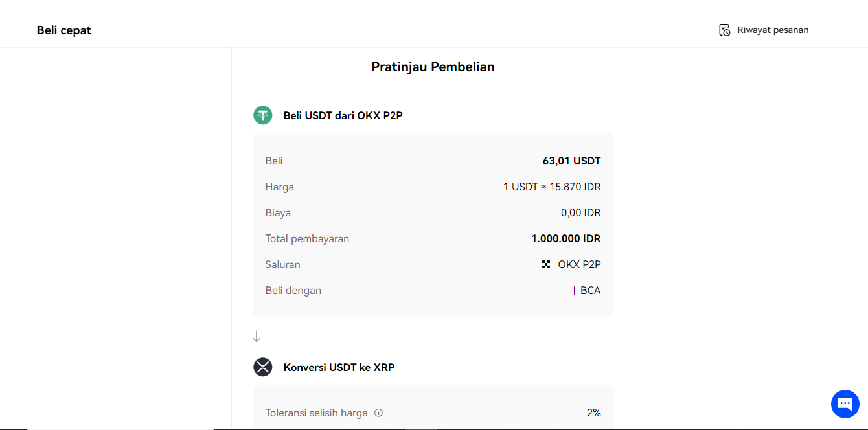Click the green Tether USDT coin icon
The width and height of the screenshot is (868, 430).
click(262, 115)
